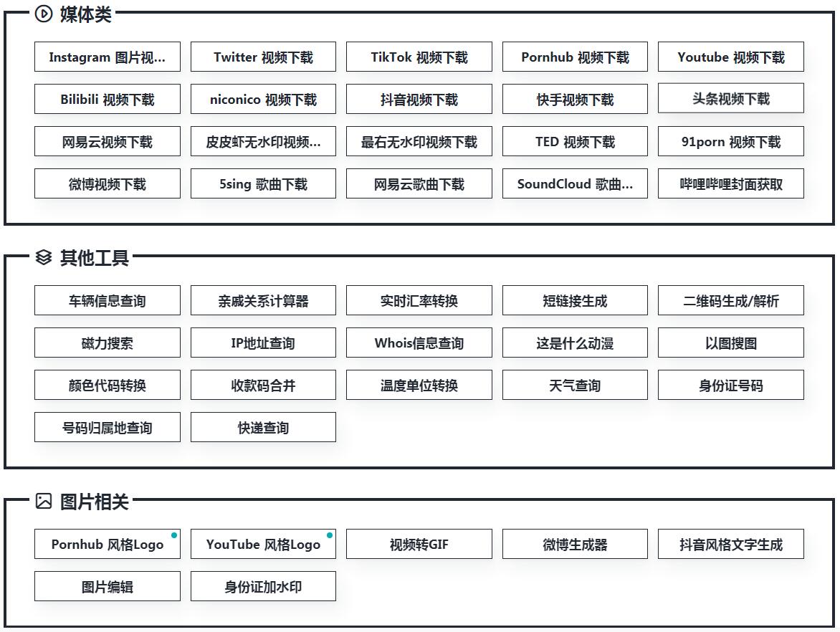Open Whois信息查询 tool
Viewport: 840px width, 632px height.
point(419,343)
